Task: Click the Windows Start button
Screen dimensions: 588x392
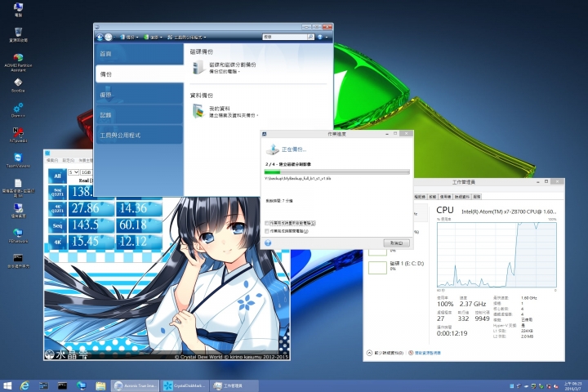Action: tap(7, 385)
